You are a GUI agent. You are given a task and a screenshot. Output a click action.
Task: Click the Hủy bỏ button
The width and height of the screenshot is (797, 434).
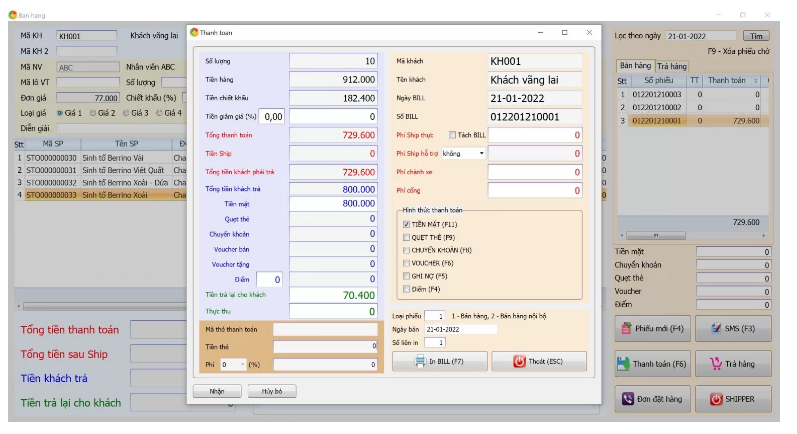(272, 391)
